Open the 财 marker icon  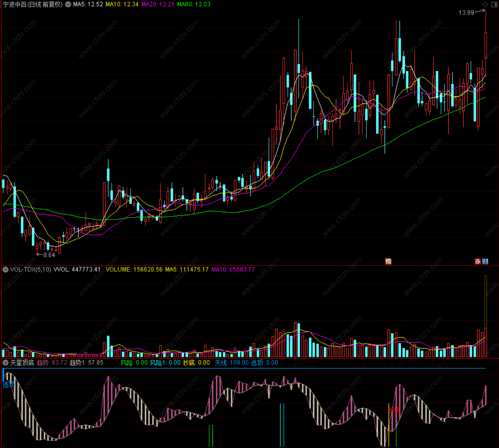[x=485, y=261]
